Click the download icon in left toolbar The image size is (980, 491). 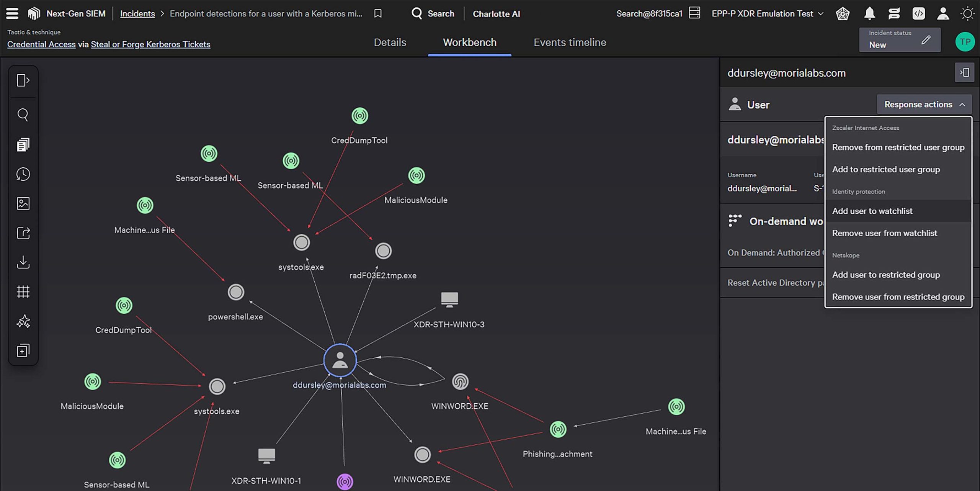(x=23, y=262)
